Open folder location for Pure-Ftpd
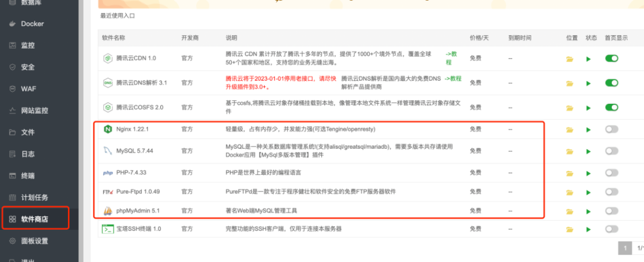 click(x=569, y=192)
